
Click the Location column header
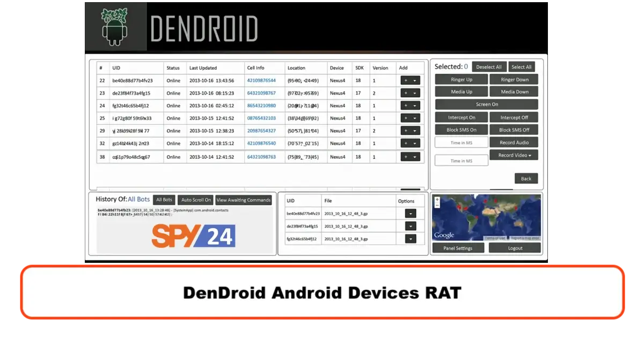[x=296, y=68]
